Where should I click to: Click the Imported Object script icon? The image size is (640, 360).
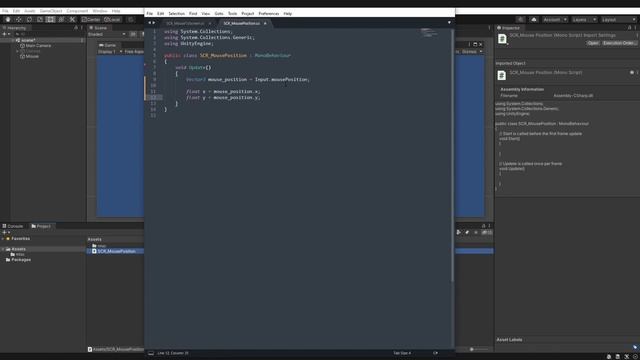tap(502, 75)
